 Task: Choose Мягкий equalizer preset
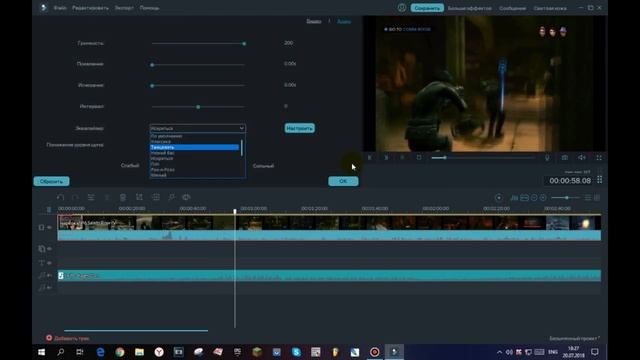(158, 175)
